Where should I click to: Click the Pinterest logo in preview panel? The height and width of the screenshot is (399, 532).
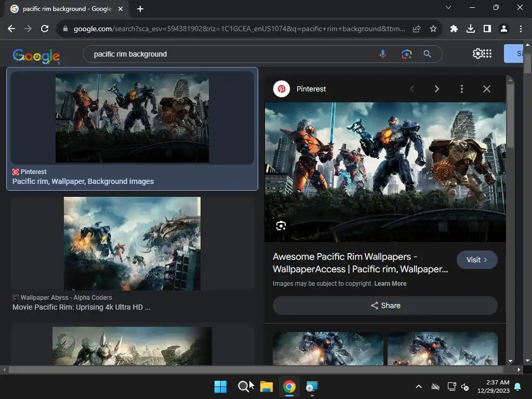point(282,89)
